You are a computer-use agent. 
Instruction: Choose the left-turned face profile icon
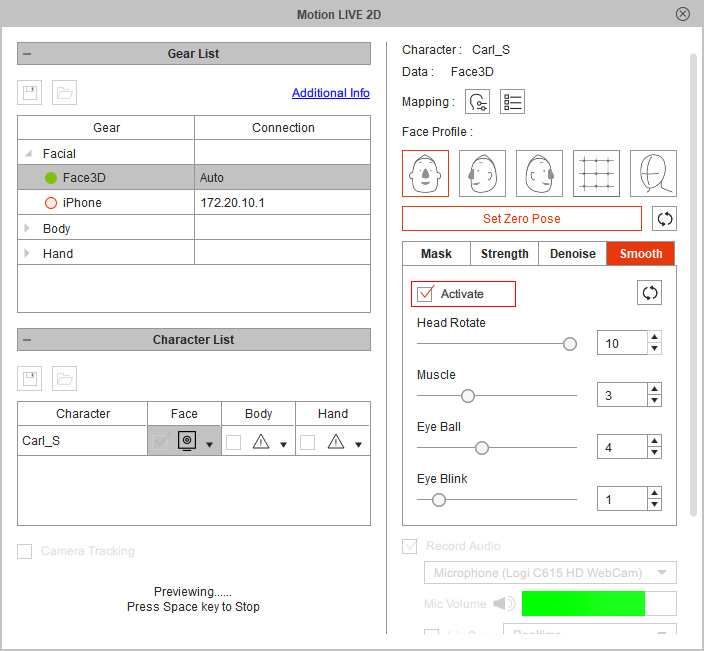(x=482, y=173)
